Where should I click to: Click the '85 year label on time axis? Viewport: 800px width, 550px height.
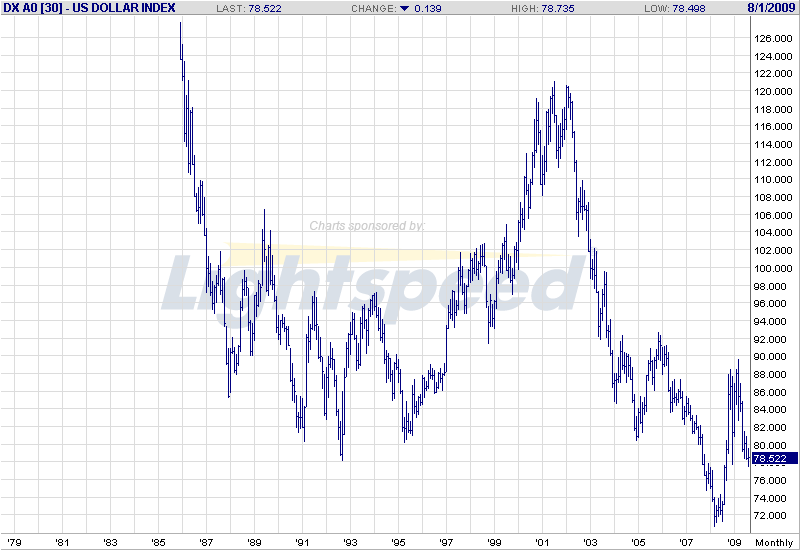tap(158, 542)
